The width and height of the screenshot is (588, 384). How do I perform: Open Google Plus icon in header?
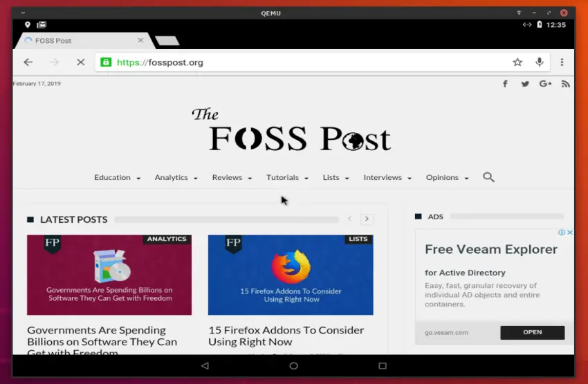click(x=545, y=84)
